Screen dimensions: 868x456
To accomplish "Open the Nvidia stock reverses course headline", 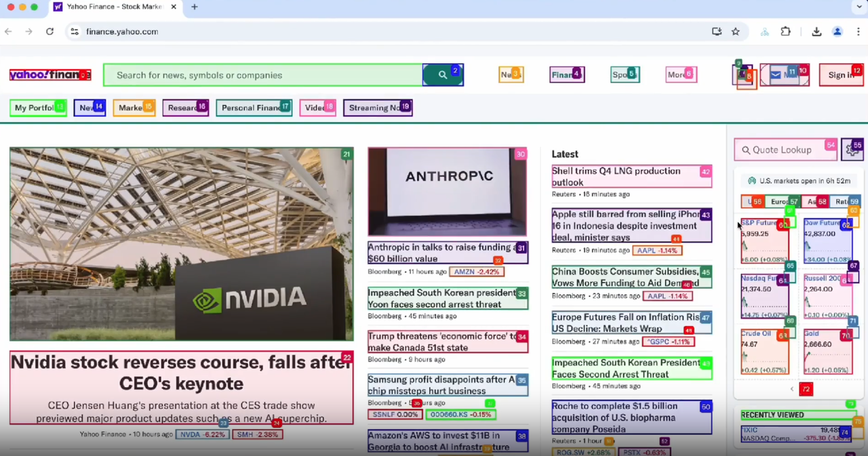I will pyautogui.click(x=181, y=373).
